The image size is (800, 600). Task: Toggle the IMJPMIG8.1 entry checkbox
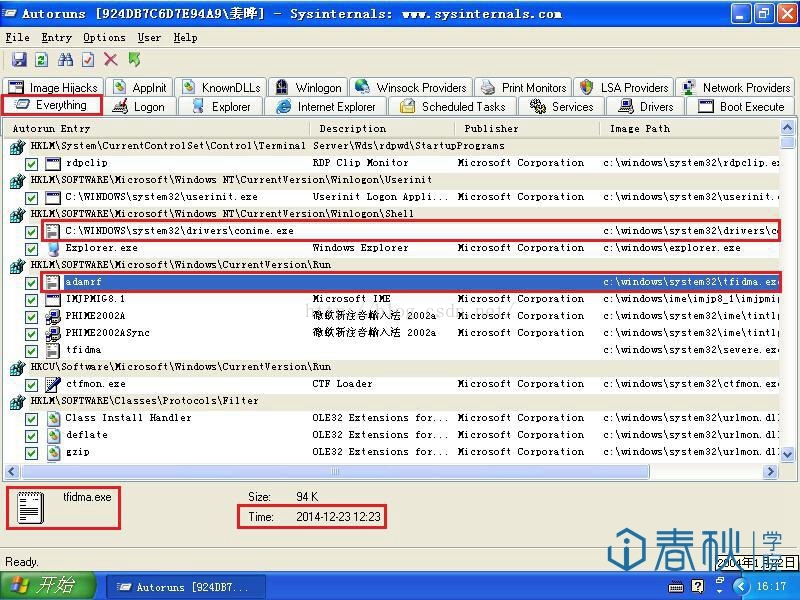(31, 300)
